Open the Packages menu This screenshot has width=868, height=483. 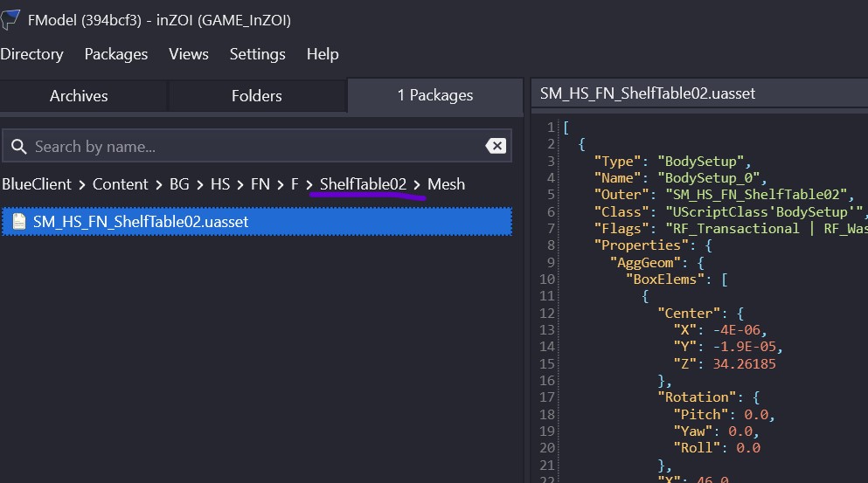tap(115, 54)
